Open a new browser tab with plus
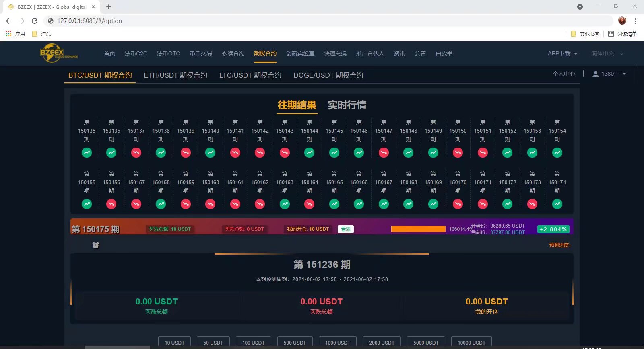The image size is (644, 349). pos(109,7)
